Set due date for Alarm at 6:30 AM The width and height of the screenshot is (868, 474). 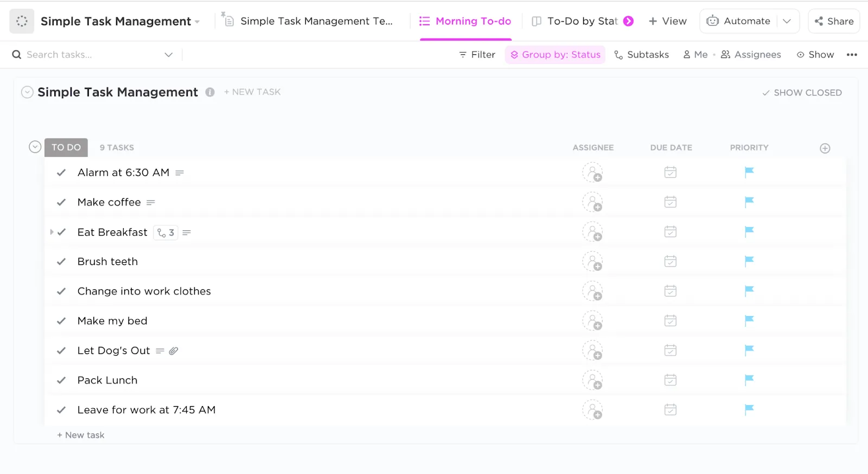(671, 173)
